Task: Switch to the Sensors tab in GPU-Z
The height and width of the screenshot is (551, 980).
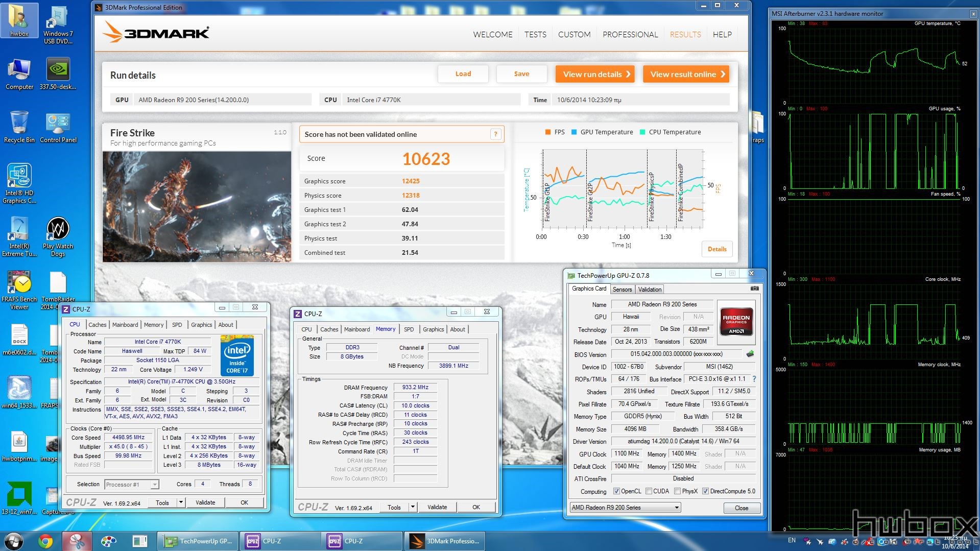Action: [x=622, y=289]
